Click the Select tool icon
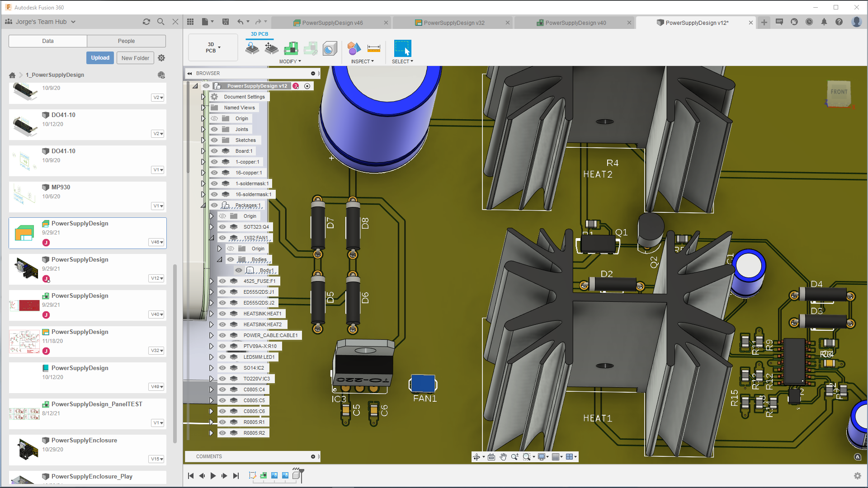 [402, 48]
